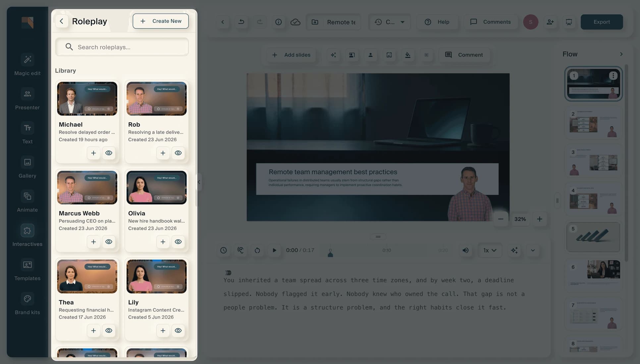Click the back chevron in top toolbar
Image resolution: width=640 pixels, height=364 pixels.
point(223,22)
